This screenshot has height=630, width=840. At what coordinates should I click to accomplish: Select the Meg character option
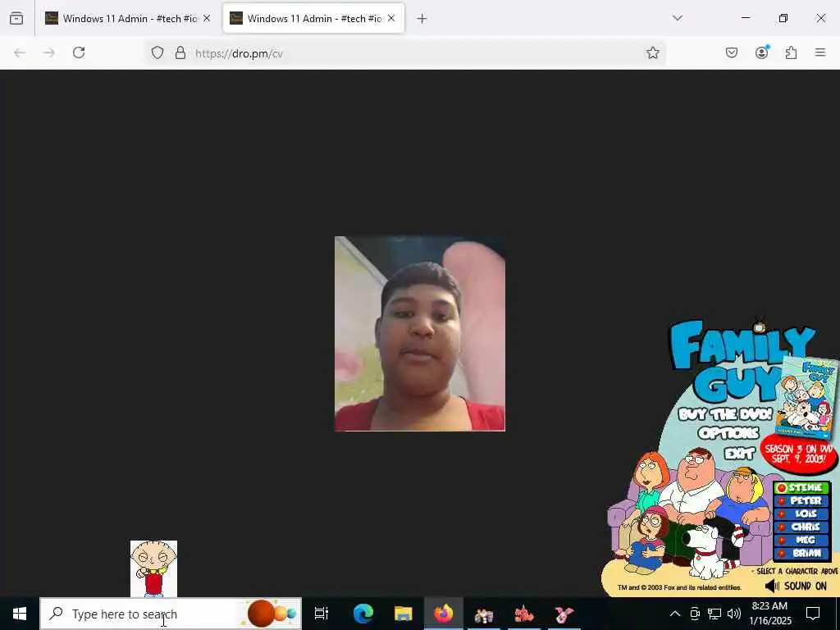(x=801, y=540)
